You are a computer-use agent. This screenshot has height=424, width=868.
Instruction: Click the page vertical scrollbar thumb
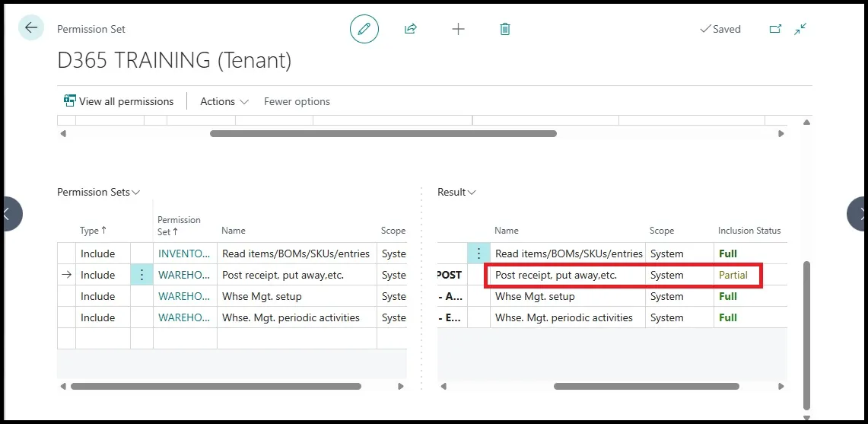[806, 336]
